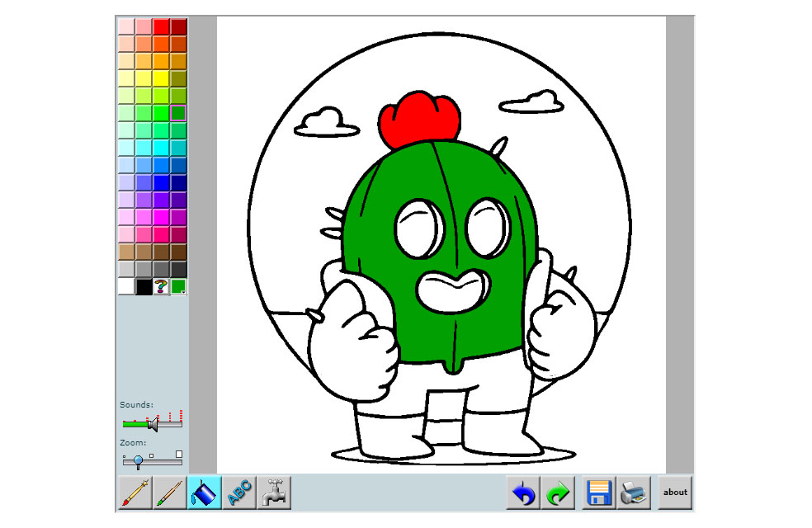Choose the olive color swatch
The width and height of the screenshot is (812, 528).
[x=179, y=78]
